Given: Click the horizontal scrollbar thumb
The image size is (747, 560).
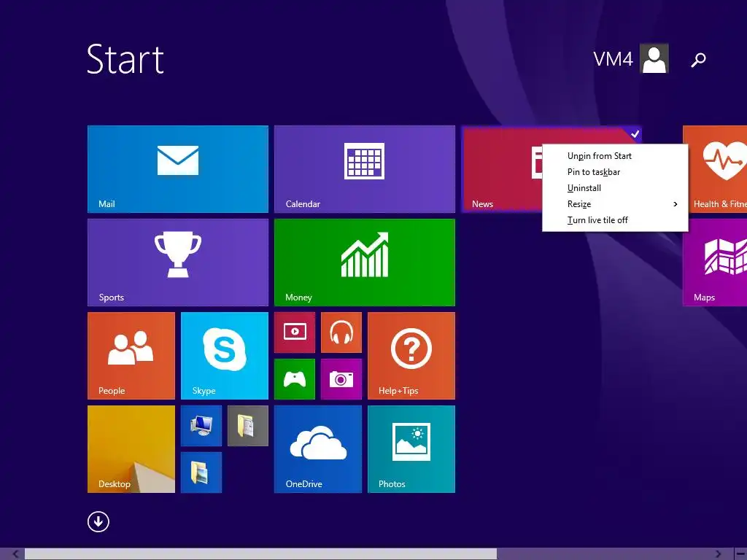Looking at the screenshot, I should 260,554.
